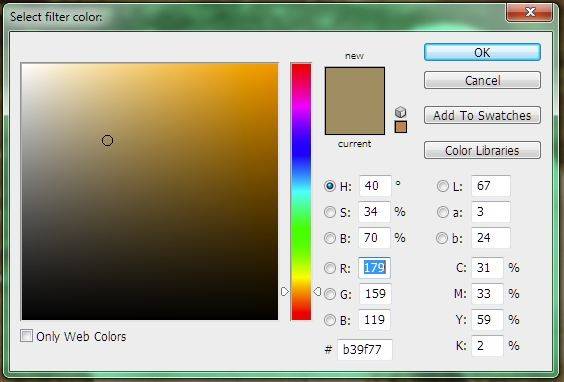Close the Select filter color dialog
The width and height of the screenshot is (564, 382).
(529, 13)
